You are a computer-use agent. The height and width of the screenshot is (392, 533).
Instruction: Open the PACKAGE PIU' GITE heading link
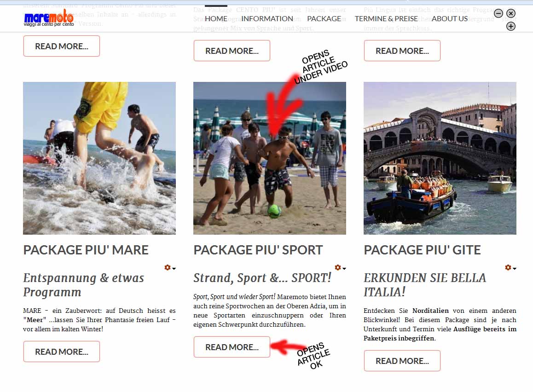tap(422, 250)
